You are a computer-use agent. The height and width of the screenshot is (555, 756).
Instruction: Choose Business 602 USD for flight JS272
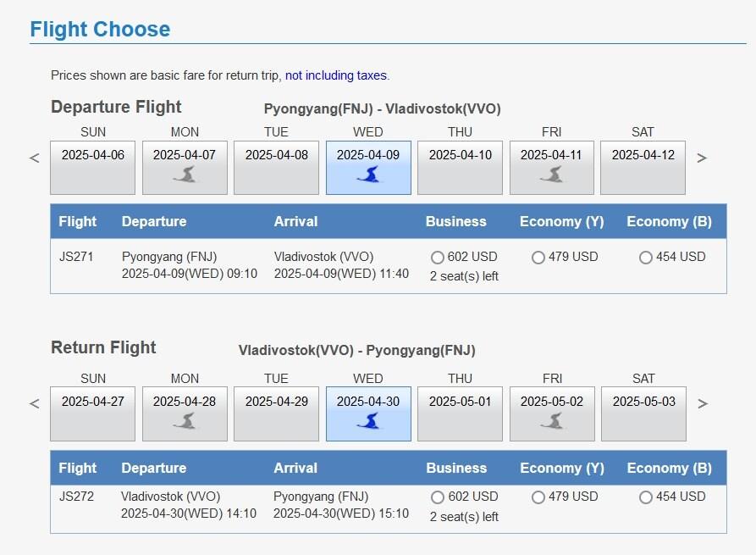438,497
